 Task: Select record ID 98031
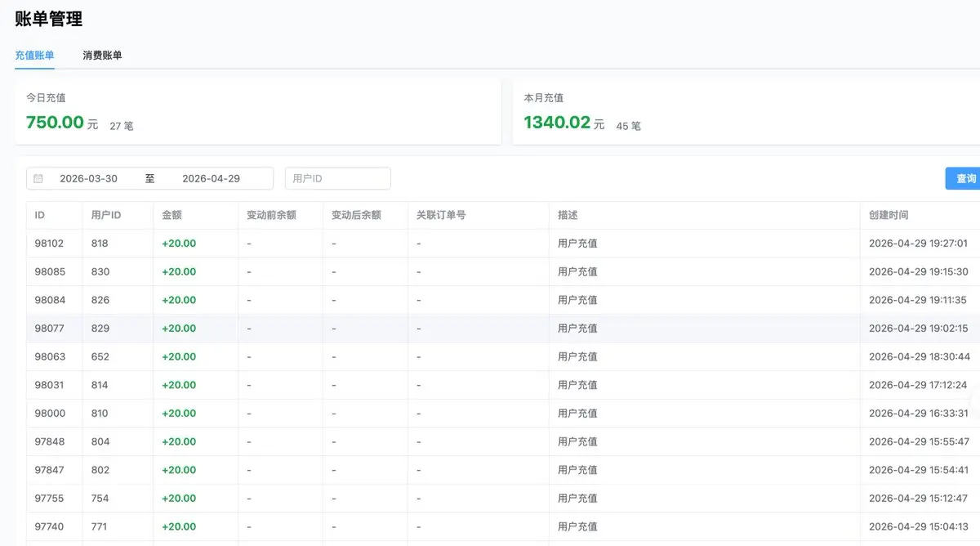click(x=50, y=385)
